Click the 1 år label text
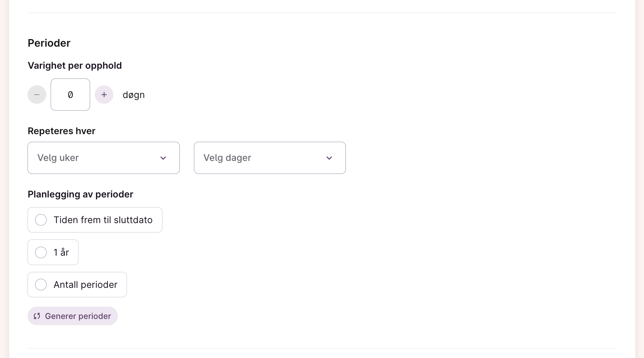The image size is (644, 358). pyautogui.click(x=61, y=252)
